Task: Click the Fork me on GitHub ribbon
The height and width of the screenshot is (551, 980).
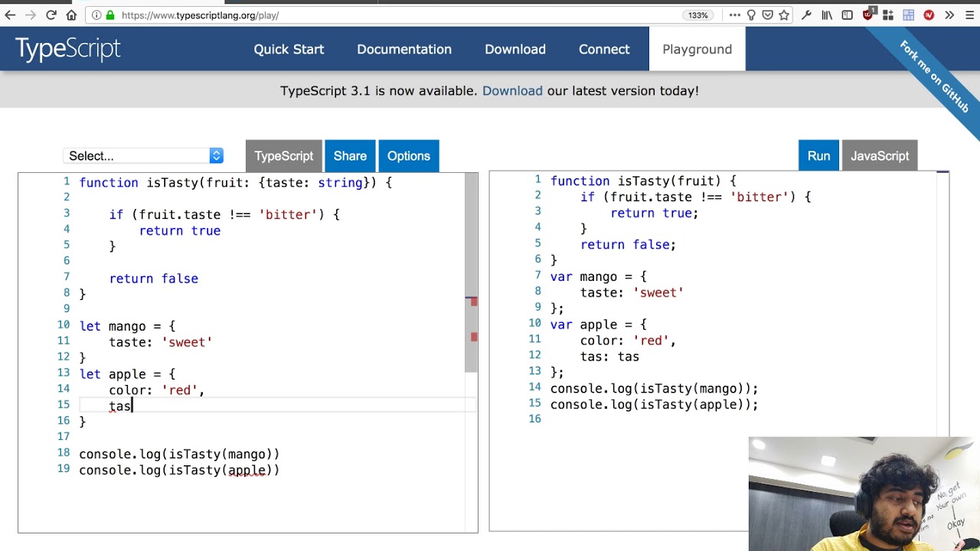Action: click(x=934, y=77)
